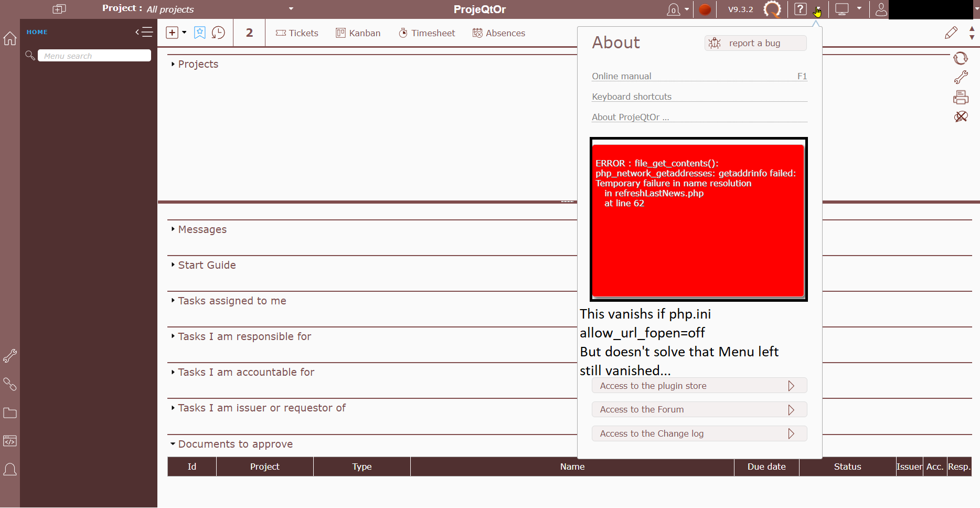Open the code window icon in sidebar
The width and height of the screenshot is (980, 508).
click(10, 441)
